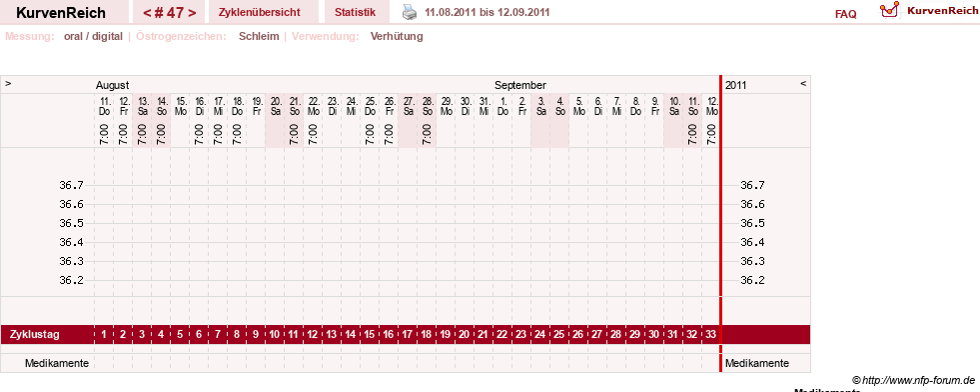Click the August month header

pyautogui.click(x=113, y=85)
